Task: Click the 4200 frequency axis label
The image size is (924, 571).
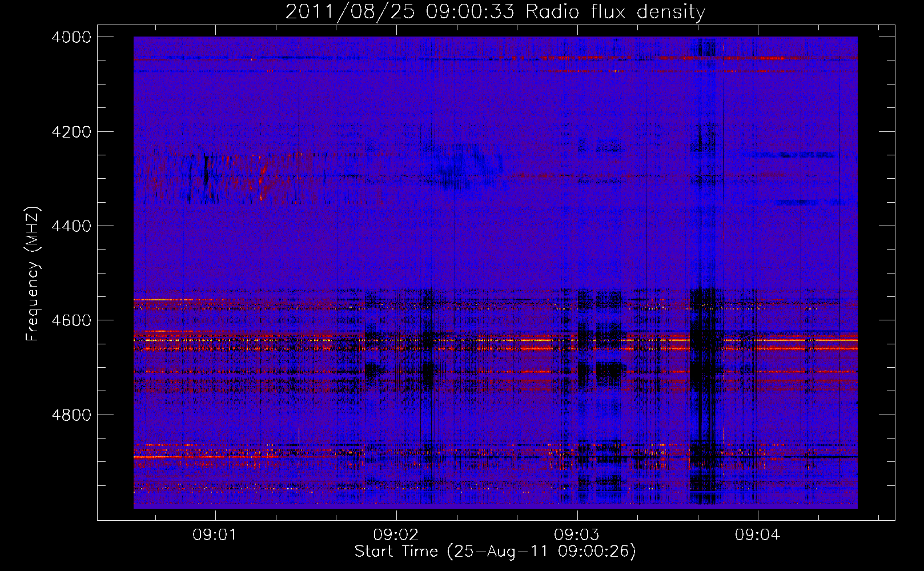Action: pyautogui.click(x=71, y=132)
